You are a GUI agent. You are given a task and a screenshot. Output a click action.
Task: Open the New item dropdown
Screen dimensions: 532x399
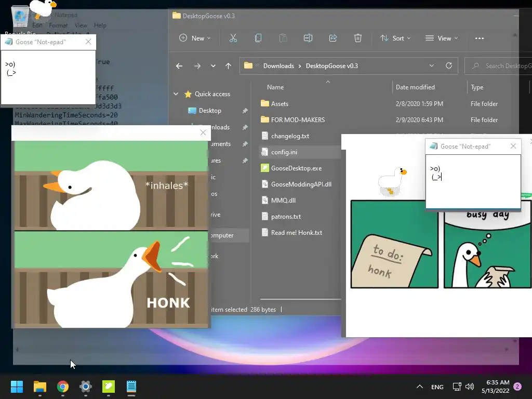tap(195, 38)
